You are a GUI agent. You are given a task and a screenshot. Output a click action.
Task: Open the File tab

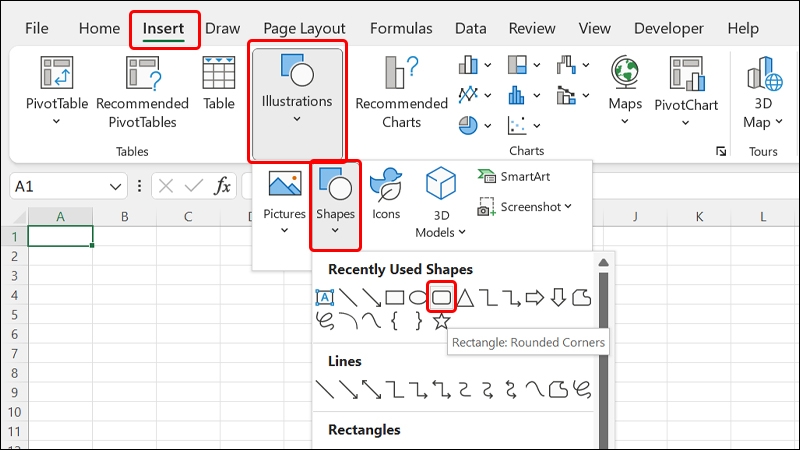37,28
